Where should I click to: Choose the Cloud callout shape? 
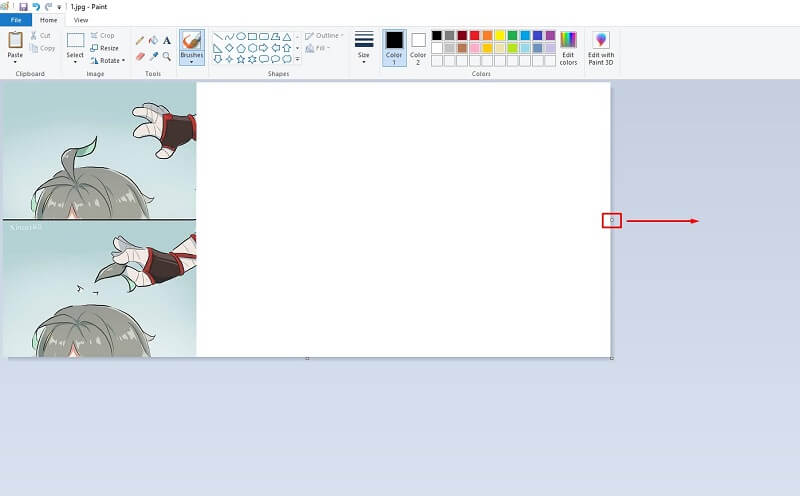(287, 59)
